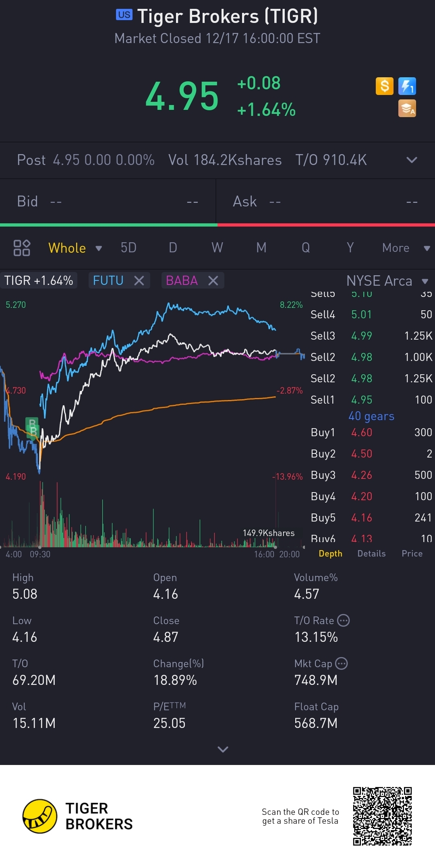Select the Depth tab
Viewport: 435px width, 868px height.
330,554
